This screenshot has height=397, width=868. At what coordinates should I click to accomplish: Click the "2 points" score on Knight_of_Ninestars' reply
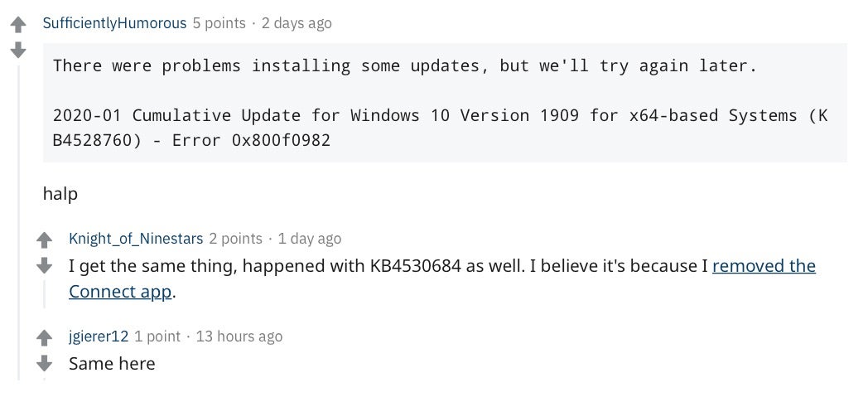235,239
